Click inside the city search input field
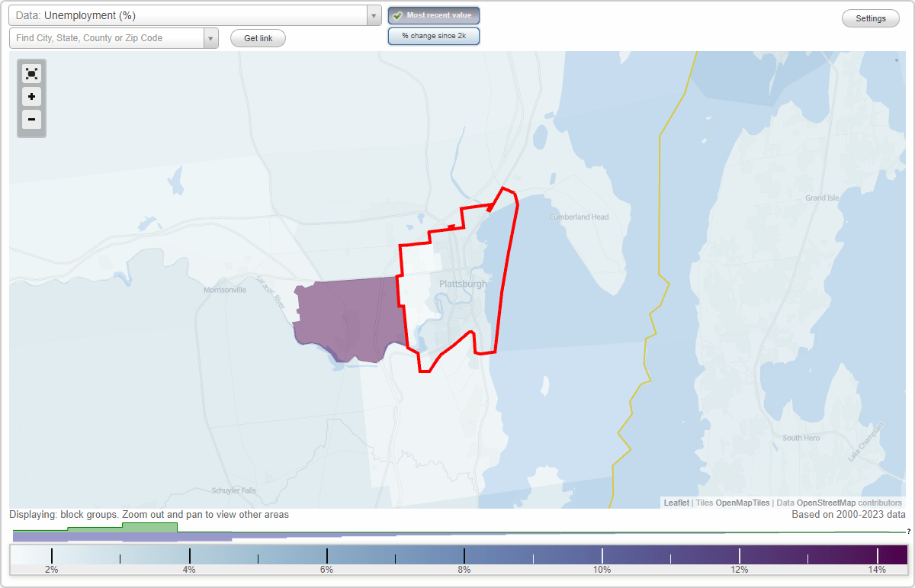915x588 pixels. point(107,37)
